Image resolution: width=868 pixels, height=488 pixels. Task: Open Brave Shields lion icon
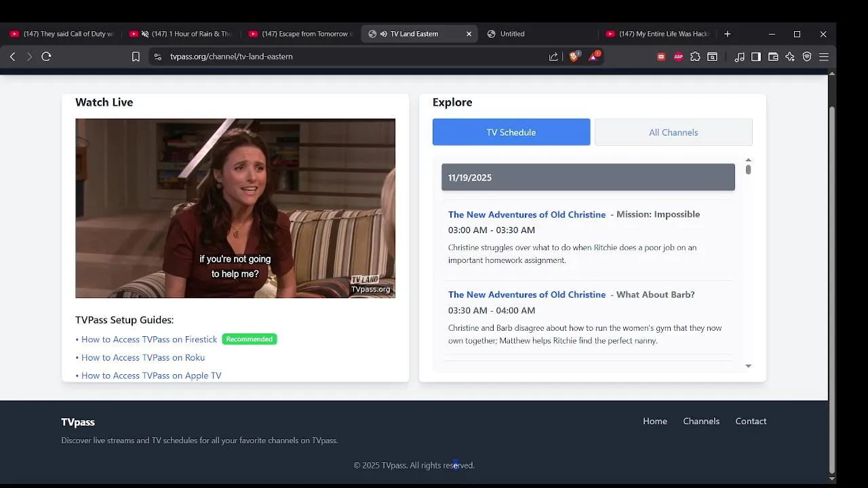(x=574, y=57)
